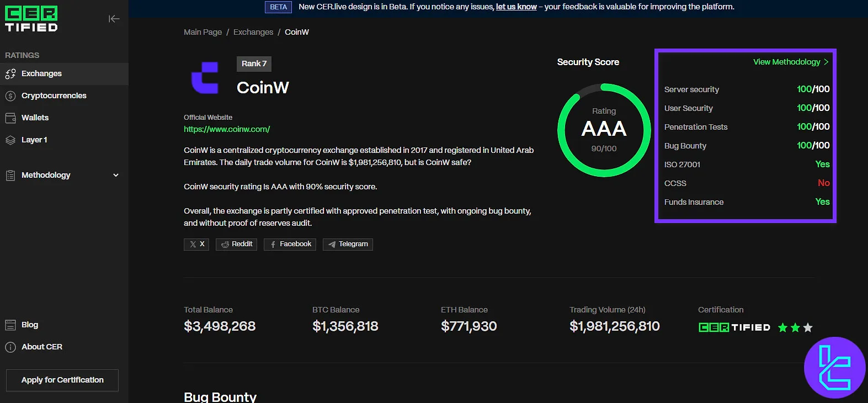The width and height of the screenshot is (868, 403).
Task: Click the Penetration Tests score row
Action: point(747,126)
